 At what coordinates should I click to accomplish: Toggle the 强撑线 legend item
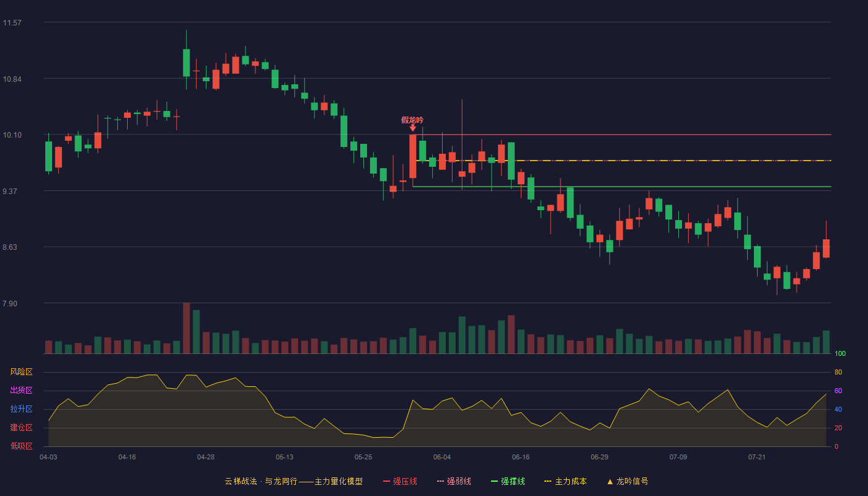click(508, 481)
